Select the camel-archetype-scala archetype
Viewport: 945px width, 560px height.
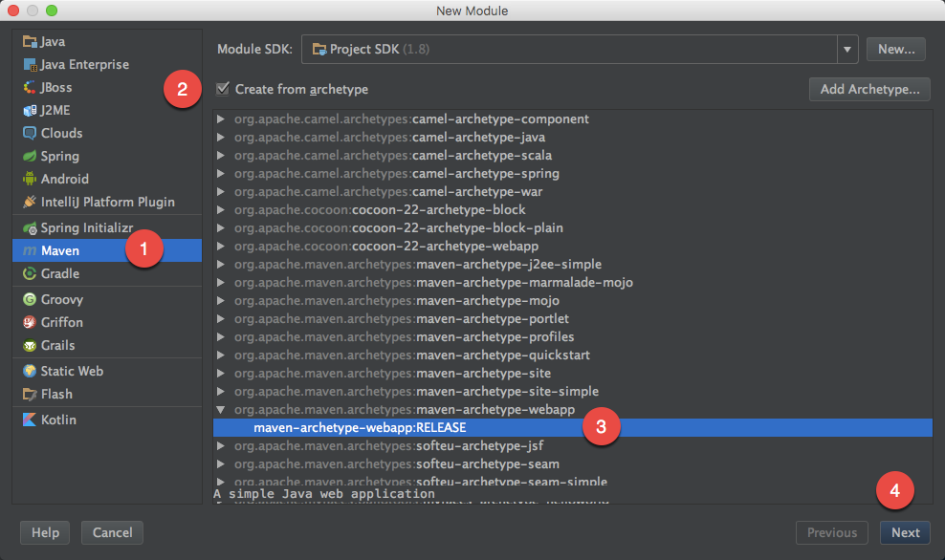(573, 156)
